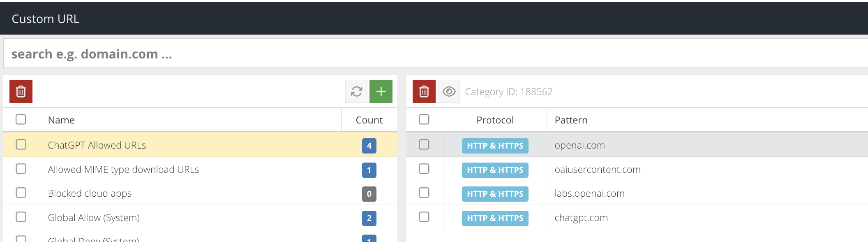The image size is (868, 242).
Task: Click the count badge for ChatGPT Allowed URLs
Action: pyautogui.click(x=369, y=146)
